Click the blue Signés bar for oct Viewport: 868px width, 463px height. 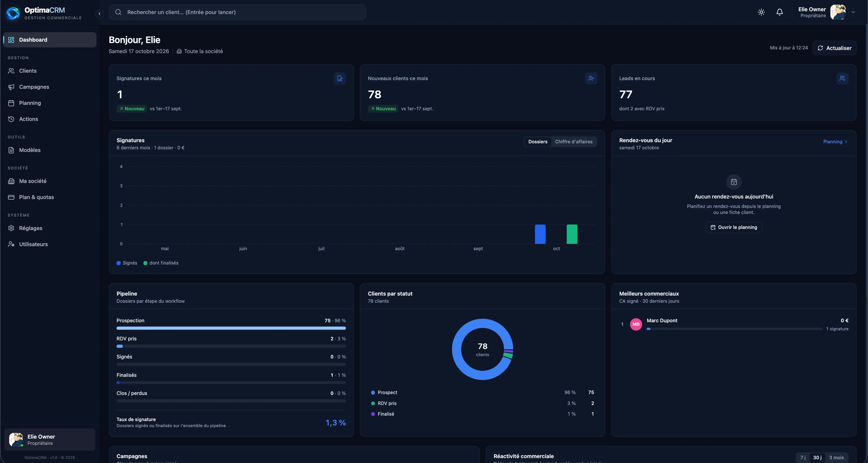(540, 234)
